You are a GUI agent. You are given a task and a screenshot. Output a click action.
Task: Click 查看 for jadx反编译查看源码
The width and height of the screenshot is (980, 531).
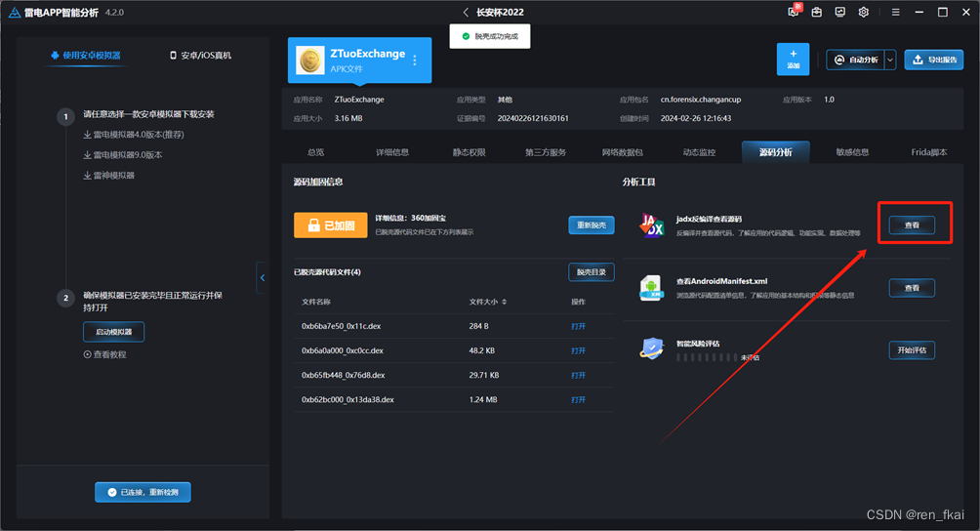click(x=912, y=225)
